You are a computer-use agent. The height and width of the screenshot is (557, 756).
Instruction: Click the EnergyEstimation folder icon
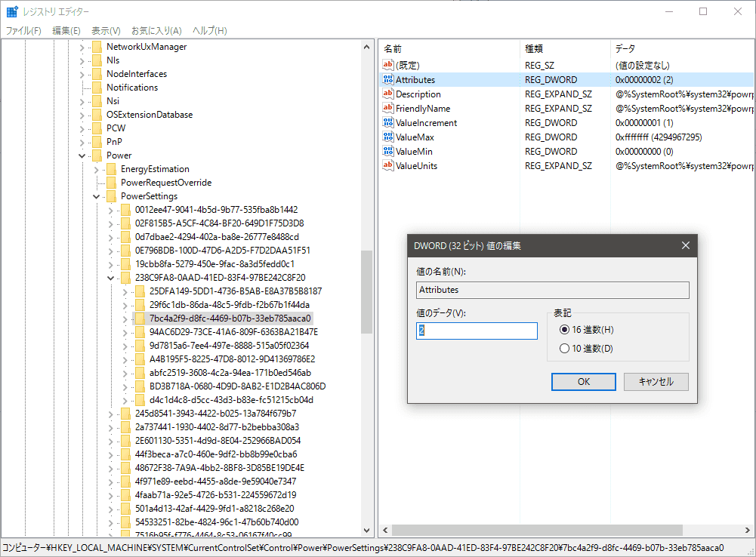tap(111, 169)
